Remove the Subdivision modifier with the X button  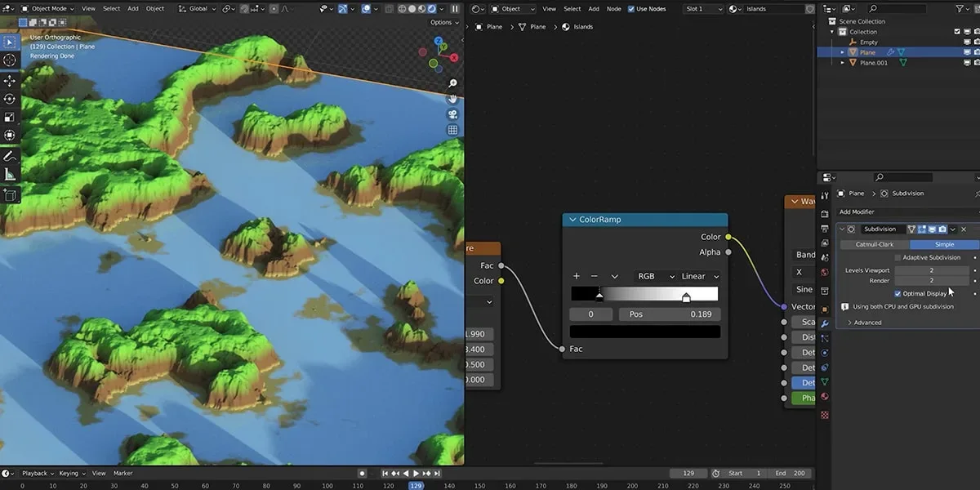coord(963,229)
